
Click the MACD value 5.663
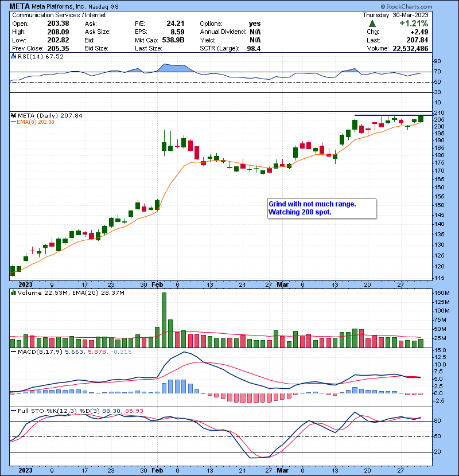(x=74, y=352)
